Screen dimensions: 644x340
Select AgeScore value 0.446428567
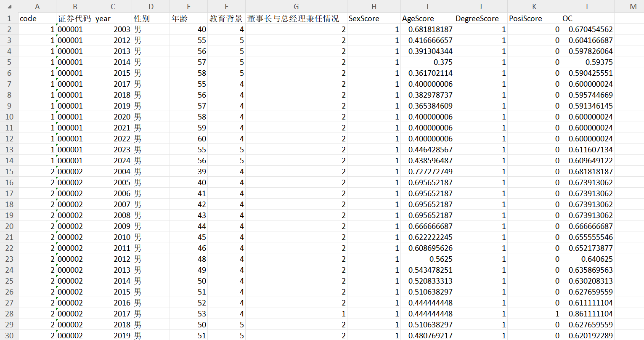tap(427, 150)
